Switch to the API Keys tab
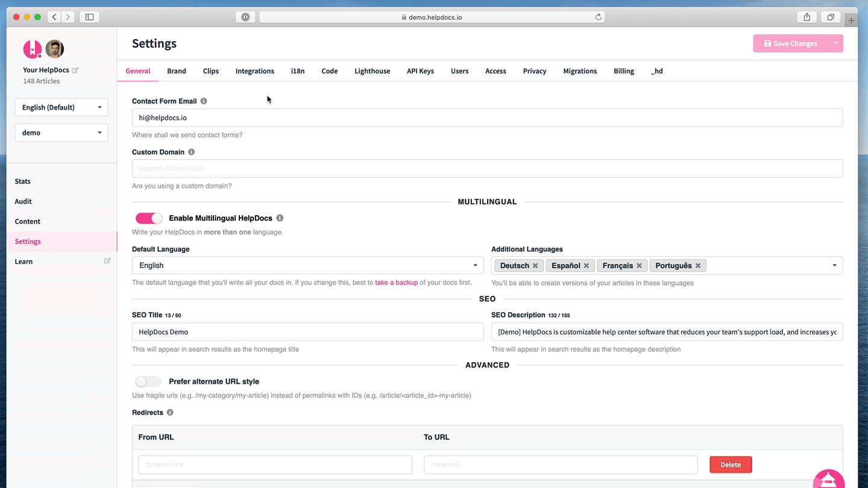This screenshot has width=868, height=488. (421, 71)
